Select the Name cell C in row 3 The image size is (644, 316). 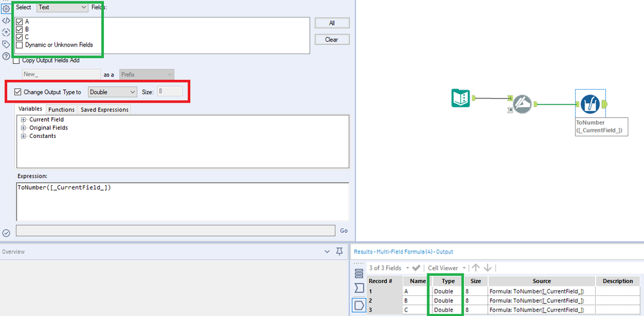[x=417, y=310]
